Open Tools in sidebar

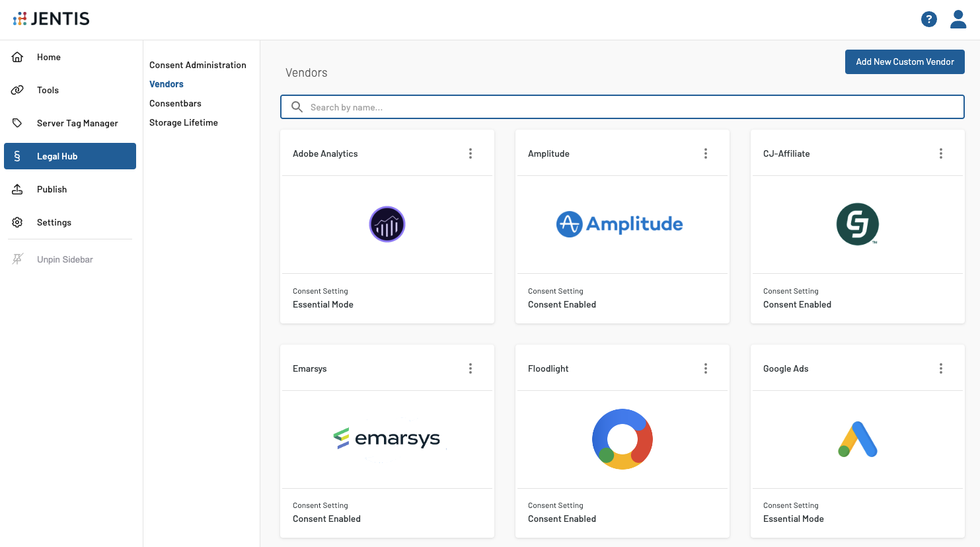(x=48, y=90)
